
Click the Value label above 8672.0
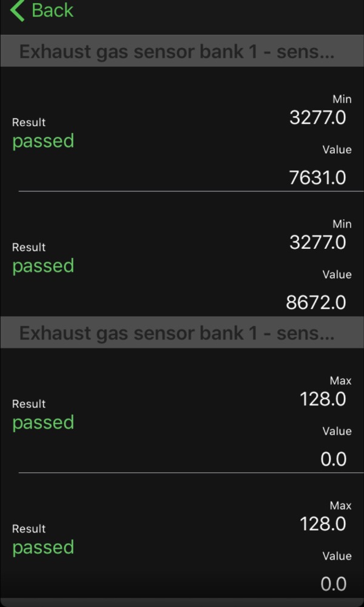tap(337, 275)
